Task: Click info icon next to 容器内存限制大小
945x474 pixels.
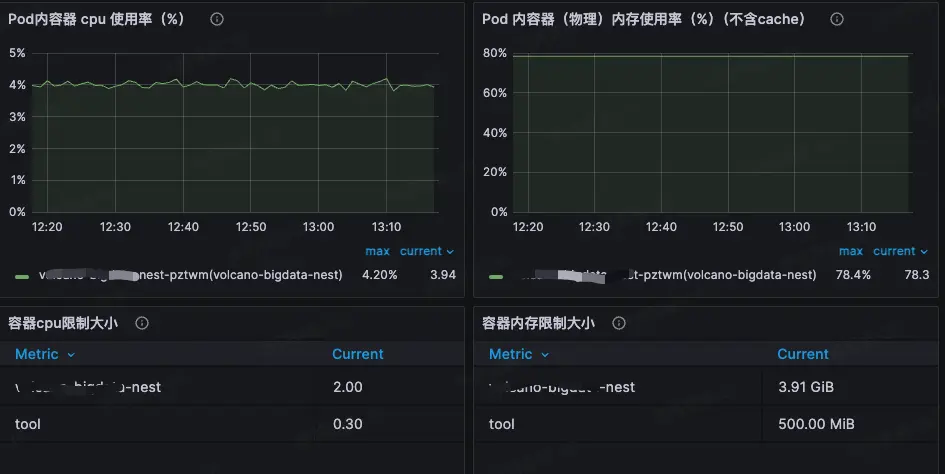Action: tap(619, 323)
